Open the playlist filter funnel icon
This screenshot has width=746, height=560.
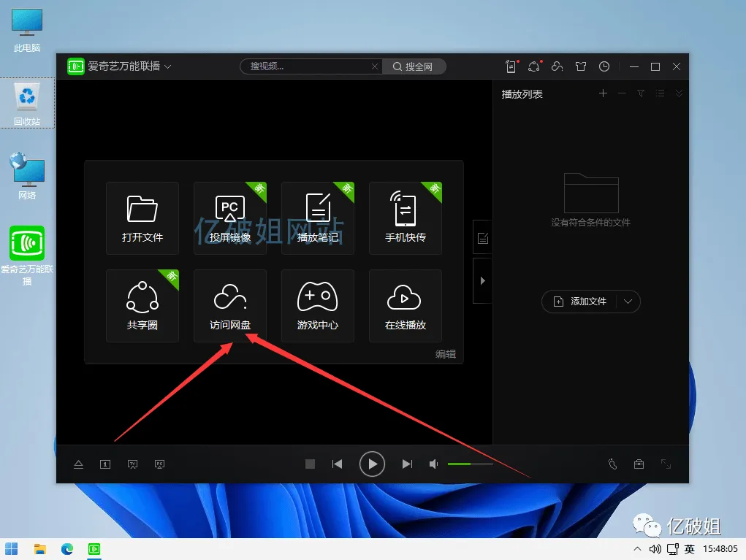[641, 93]
